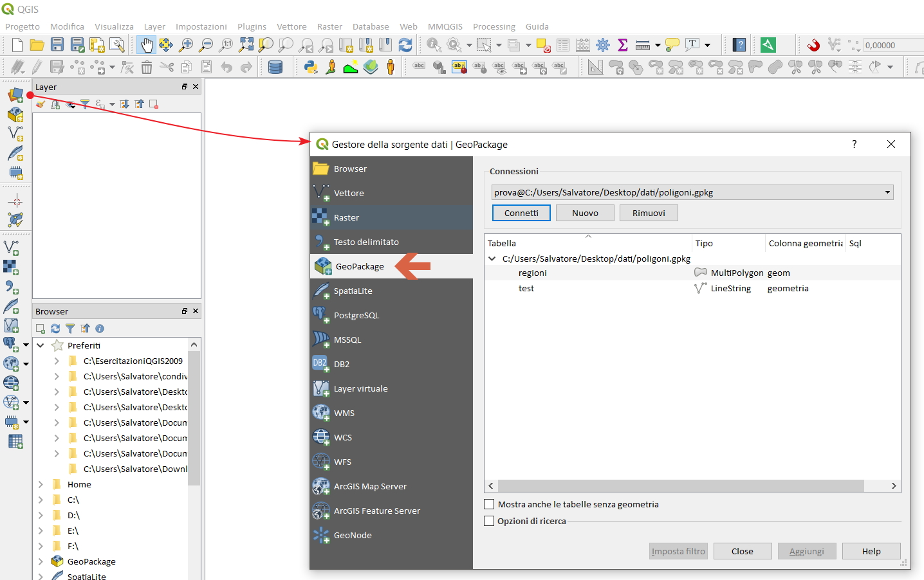The image size is (924, 580).
Task: Click the Save Project floppy icon
Action: click(57, 45)
